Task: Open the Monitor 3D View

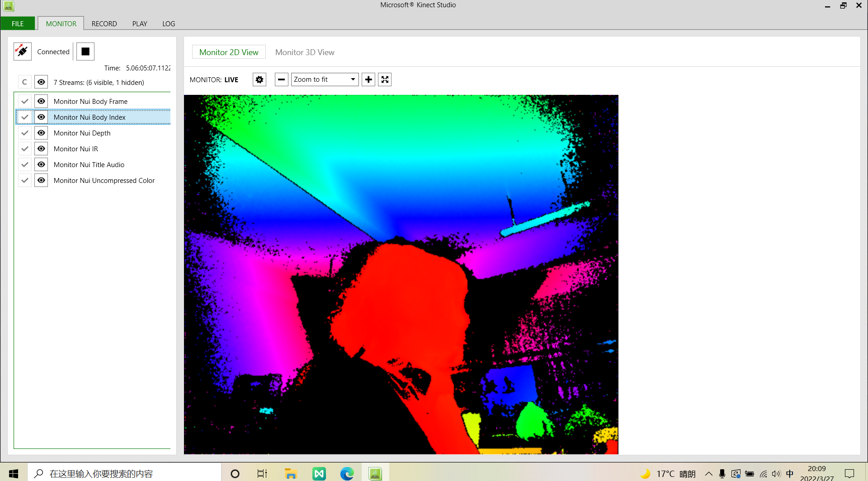Action: pyautogui.click(x=304, y=52)
